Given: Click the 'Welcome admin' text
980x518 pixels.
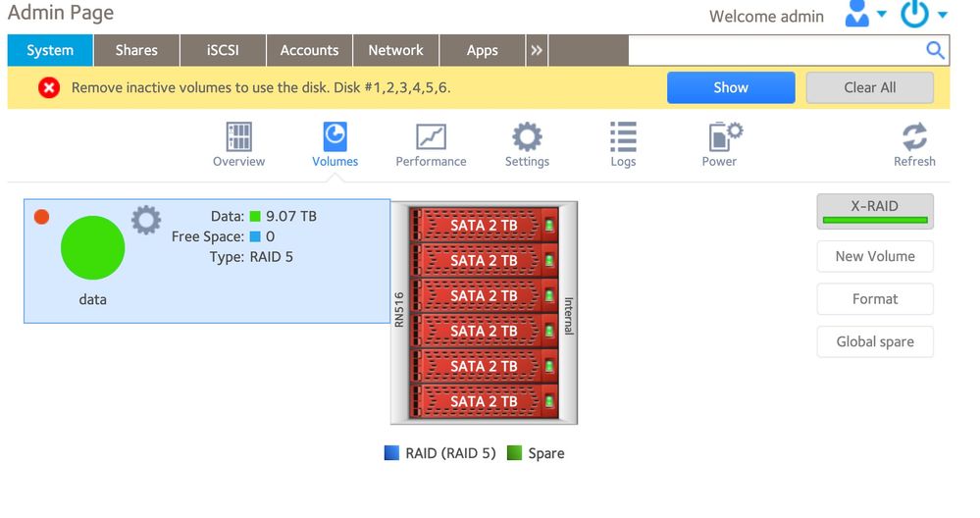Looking at the screenshot, I should pyautogui.click(x=766, y=17).
